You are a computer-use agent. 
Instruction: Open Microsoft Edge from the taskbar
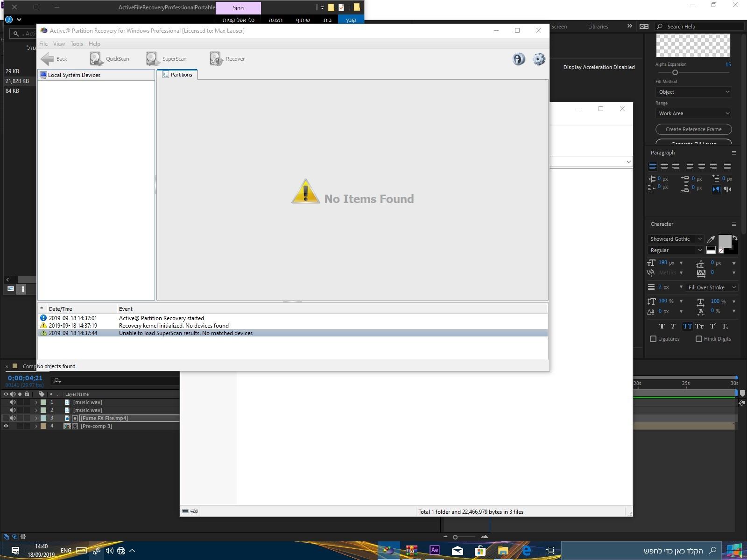(x=526, y=550)
